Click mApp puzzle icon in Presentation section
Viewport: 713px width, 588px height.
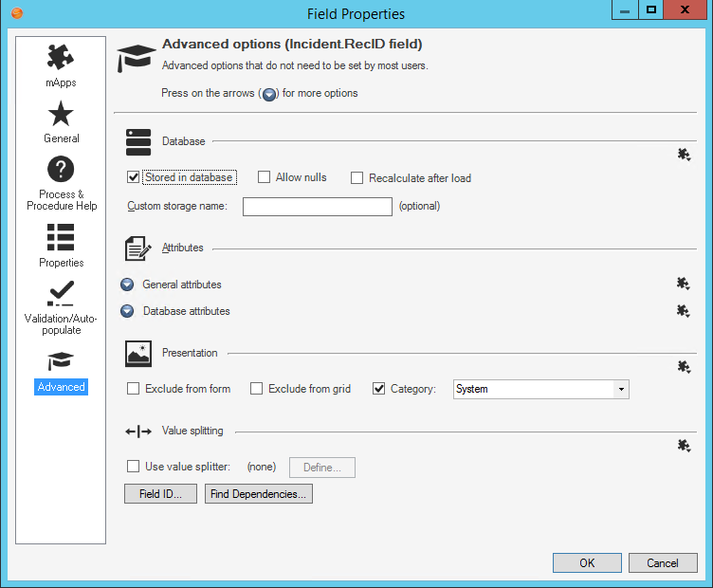[684, 366]
